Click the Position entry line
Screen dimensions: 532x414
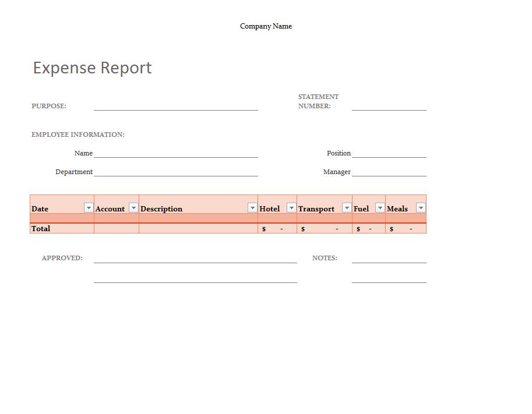(389, 153)
